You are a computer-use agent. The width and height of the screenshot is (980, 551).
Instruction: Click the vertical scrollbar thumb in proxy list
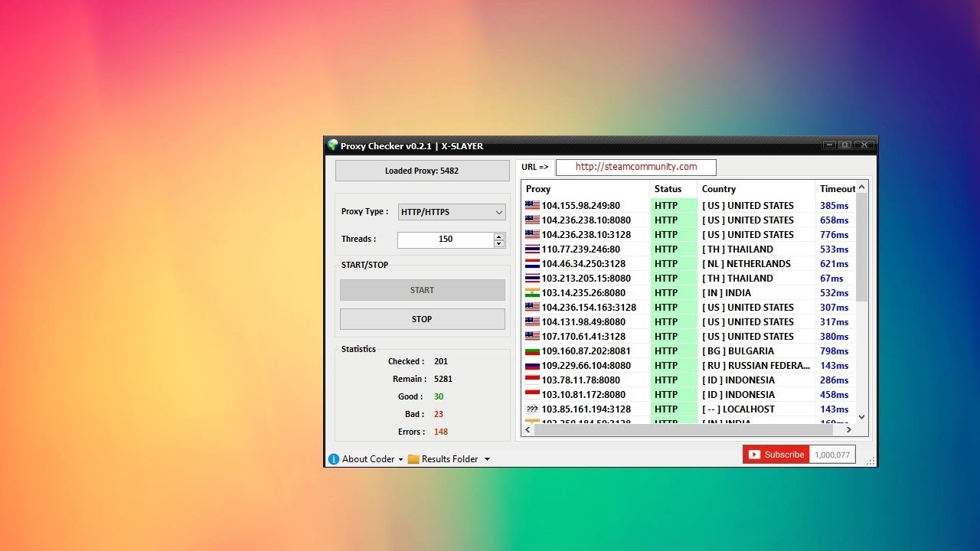pyautogui.click(x=862, y=247)
